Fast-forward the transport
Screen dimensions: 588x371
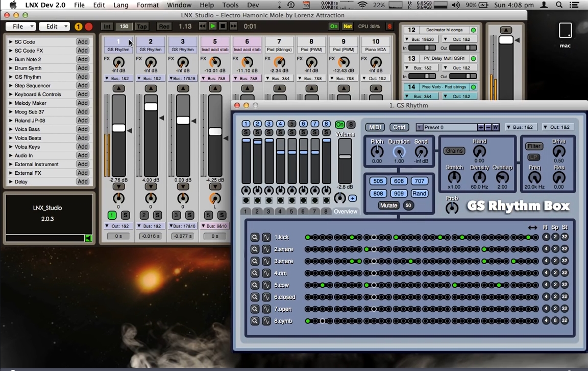tap(233, 26)
